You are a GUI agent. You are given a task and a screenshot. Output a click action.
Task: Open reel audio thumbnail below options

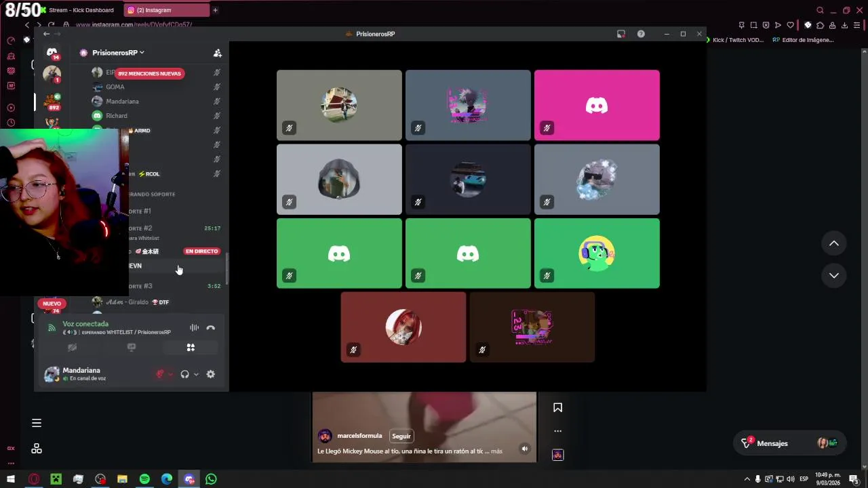coord(557,455)
